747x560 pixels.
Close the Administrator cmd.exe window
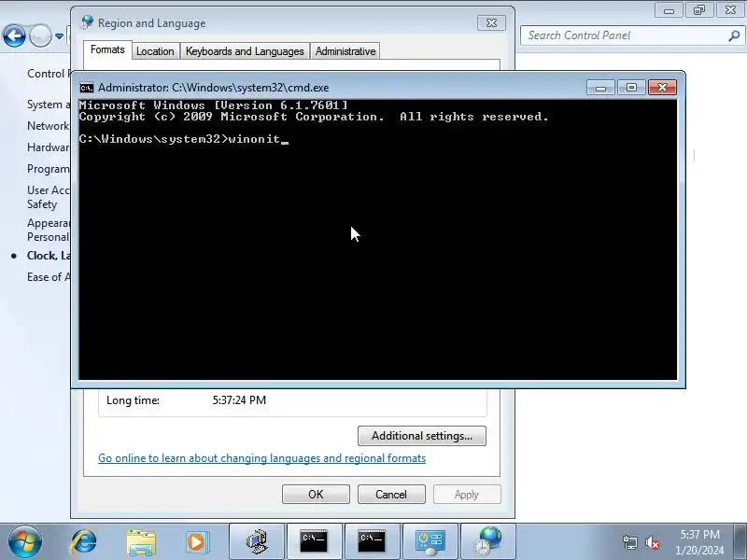[662, 88]
